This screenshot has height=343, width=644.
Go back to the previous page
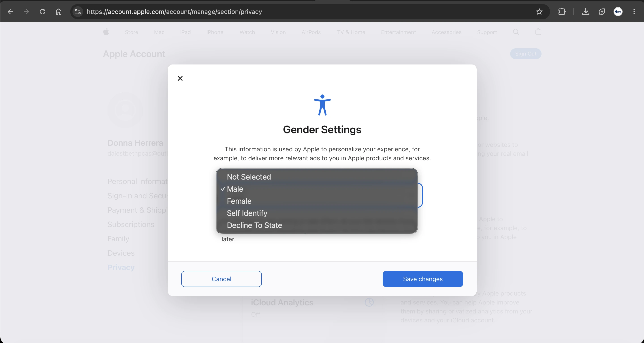(10, 11)
